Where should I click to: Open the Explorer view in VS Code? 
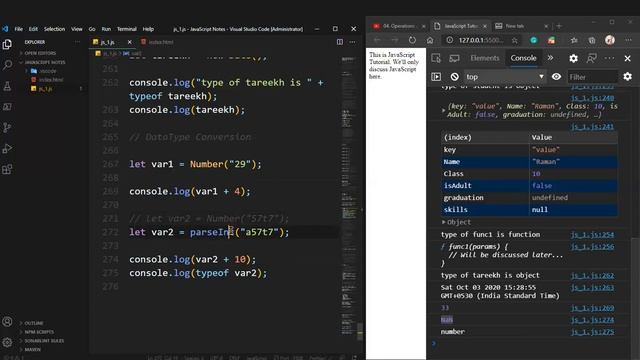(x=7, y=44)
